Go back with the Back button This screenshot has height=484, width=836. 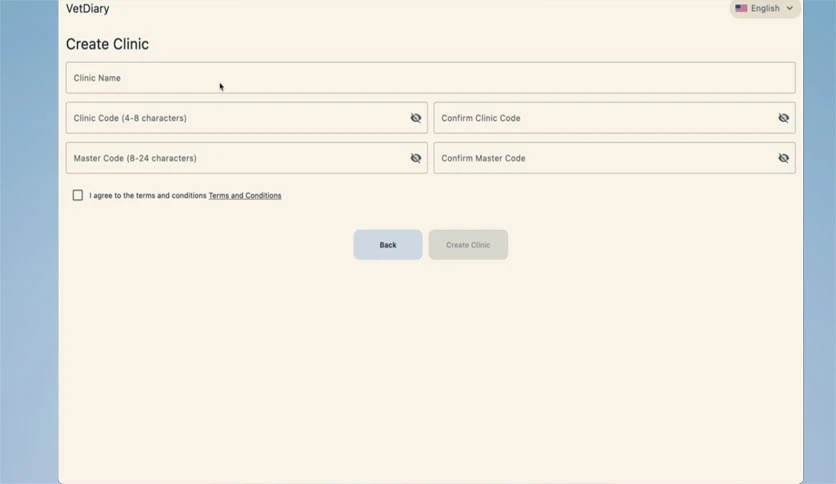[388, 245]
